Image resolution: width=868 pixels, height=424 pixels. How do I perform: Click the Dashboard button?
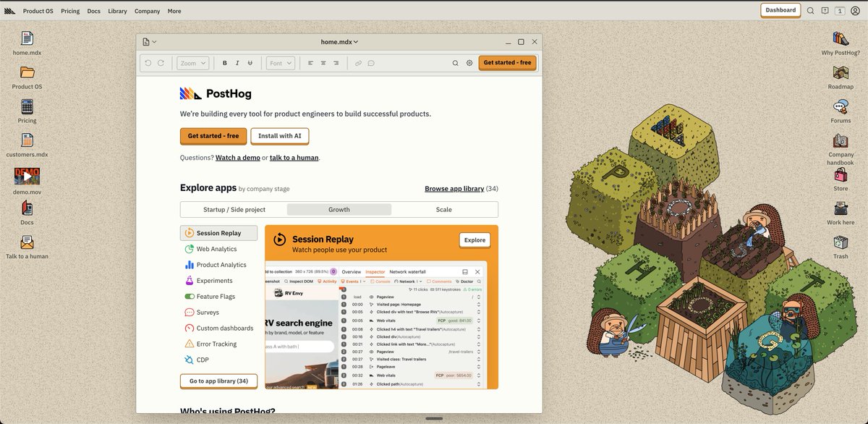click(x=780, y=10)
